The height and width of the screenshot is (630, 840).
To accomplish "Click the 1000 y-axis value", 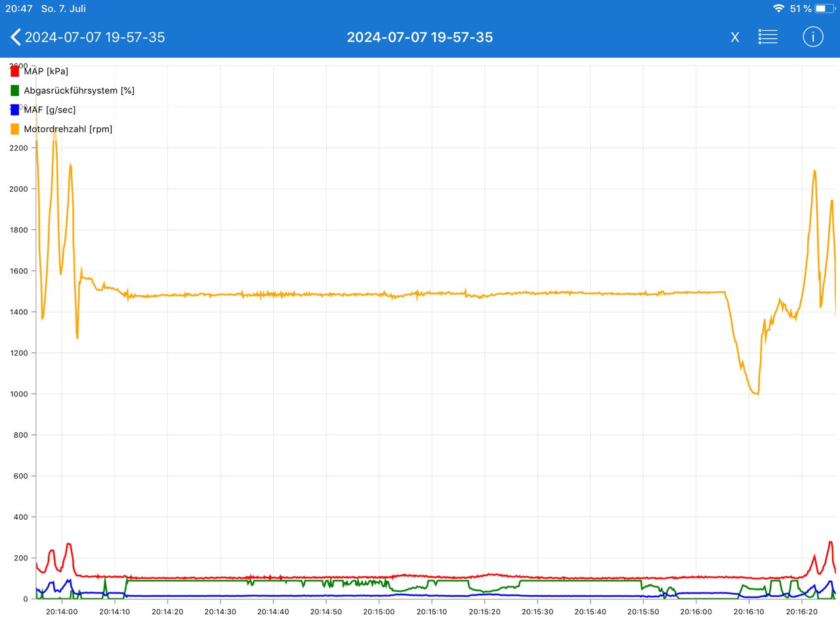I will pyautogui.click(x=19, y=394).
